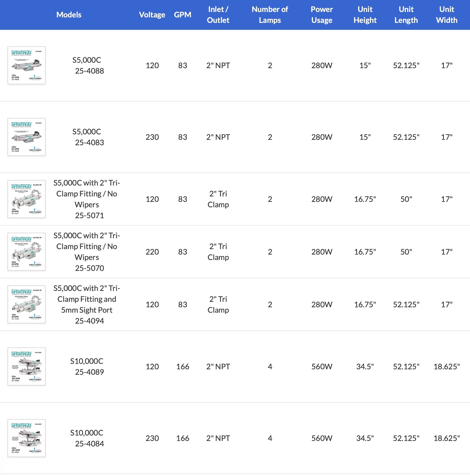
Task: Click the 25-5070 220v model thumbnail
Action: [x=27, y=252]
